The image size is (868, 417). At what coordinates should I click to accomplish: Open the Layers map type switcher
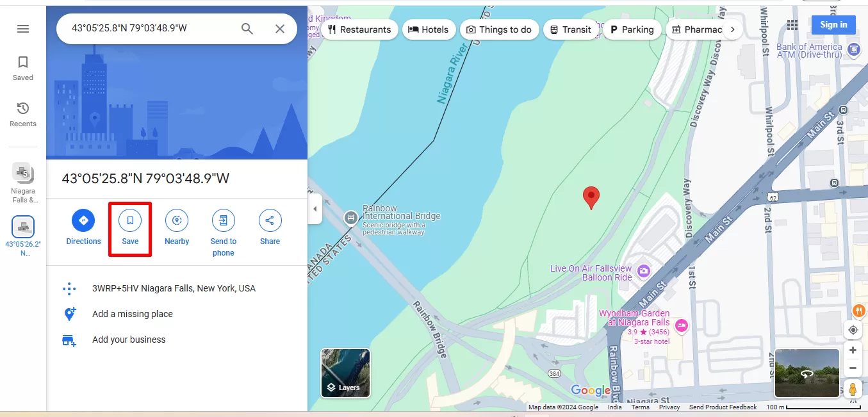click(345, 373)
